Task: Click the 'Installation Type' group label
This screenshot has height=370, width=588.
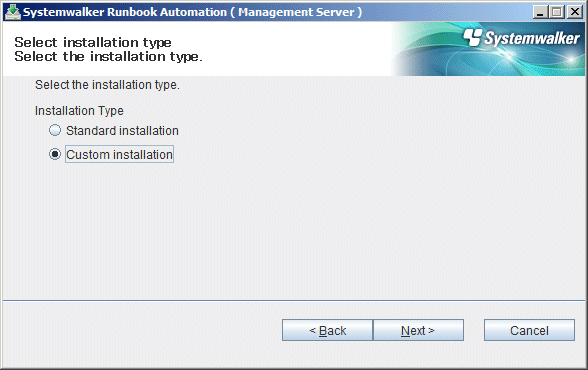Action: point(79,111)
